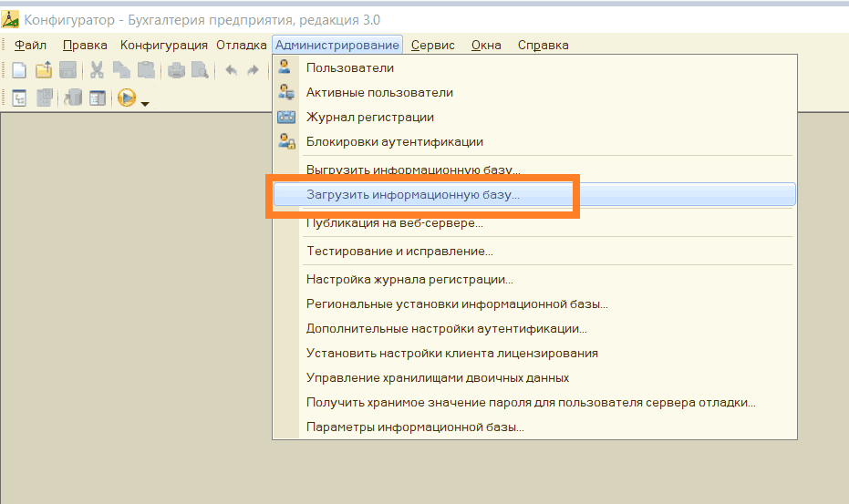Screen dimensions: 849x504
Task: Choose Выгрузить информационную базу entry
Action: pos(413,170)
